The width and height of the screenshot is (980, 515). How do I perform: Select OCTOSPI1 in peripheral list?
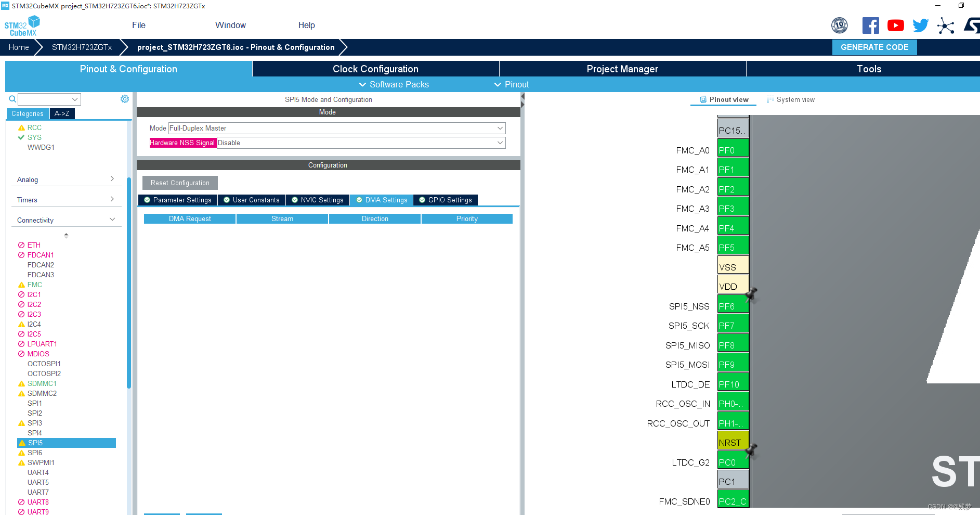tap(44, 364)
